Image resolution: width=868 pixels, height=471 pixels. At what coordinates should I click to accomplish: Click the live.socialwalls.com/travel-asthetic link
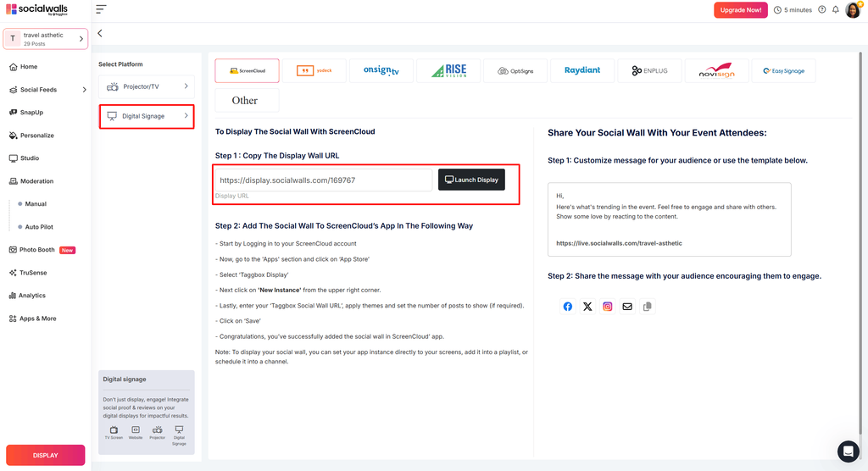pyautogui.click(x=619, y=243)
